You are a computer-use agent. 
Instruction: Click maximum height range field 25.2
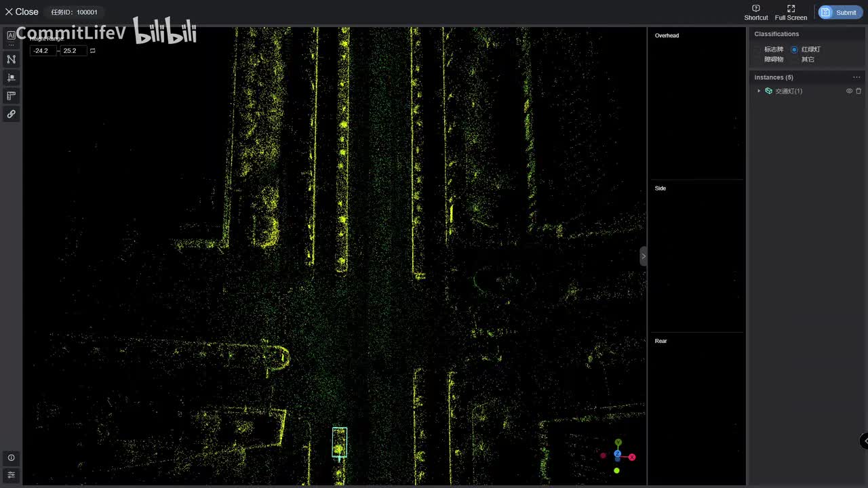click(73, 51)
